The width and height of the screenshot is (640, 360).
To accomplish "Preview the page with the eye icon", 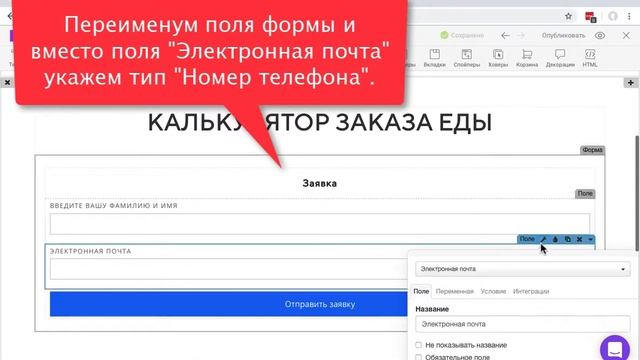I will [600, 36].
